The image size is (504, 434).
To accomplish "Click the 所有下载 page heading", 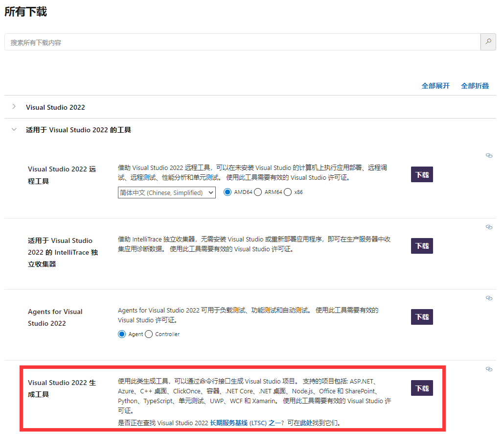I will click(x=26, y=12).
